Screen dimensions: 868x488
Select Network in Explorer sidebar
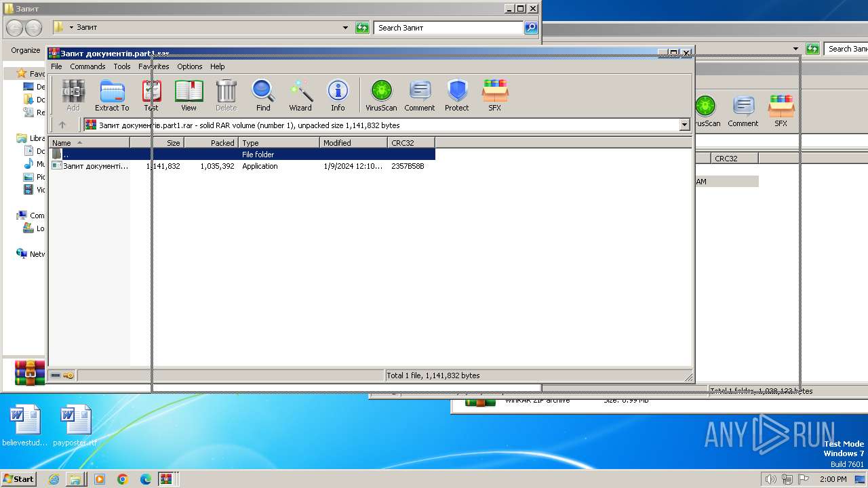pos(31,254)
